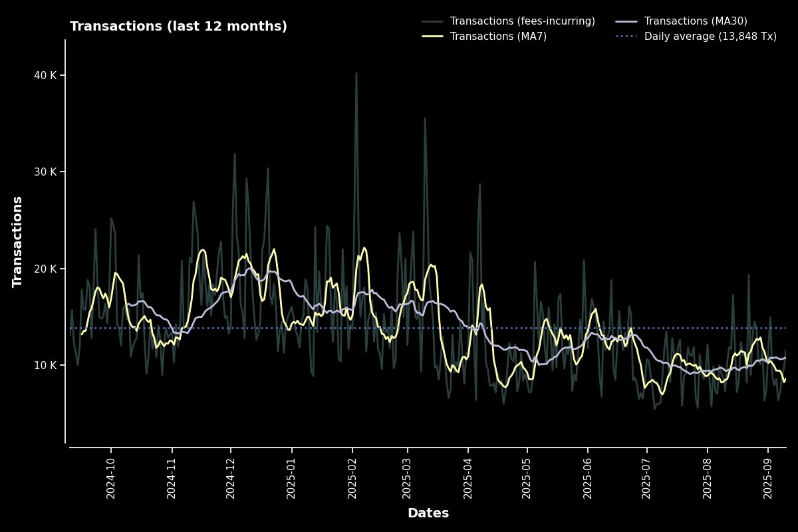This screenshot has height=532, width=798.
Task: Click the highest peak near 2025-02
Action: coord(355,73)
